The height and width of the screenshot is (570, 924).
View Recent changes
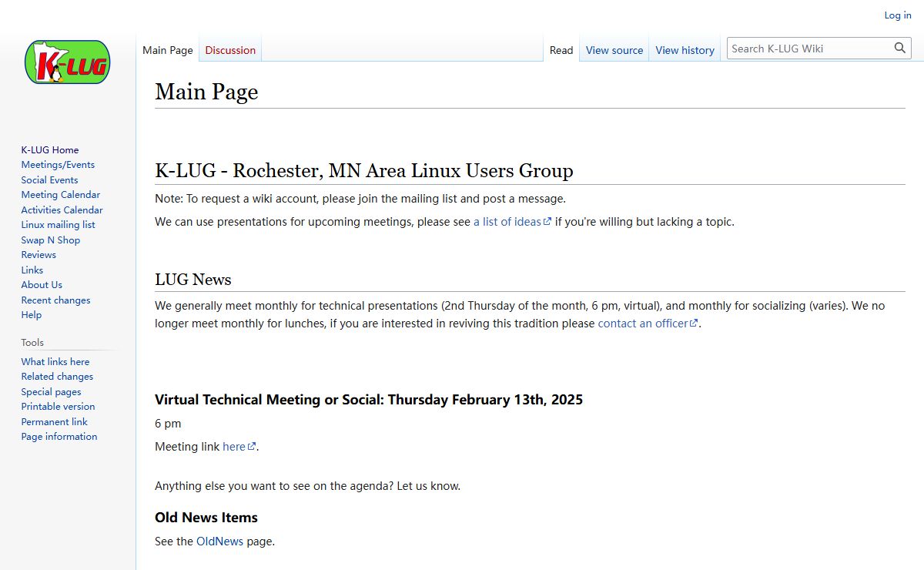(x=55, y=300)
